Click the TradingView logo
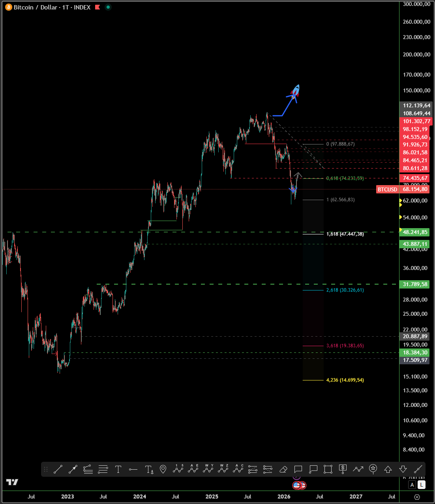The width and height of the screenshot is (435, 504). click(x=12, y=482)
